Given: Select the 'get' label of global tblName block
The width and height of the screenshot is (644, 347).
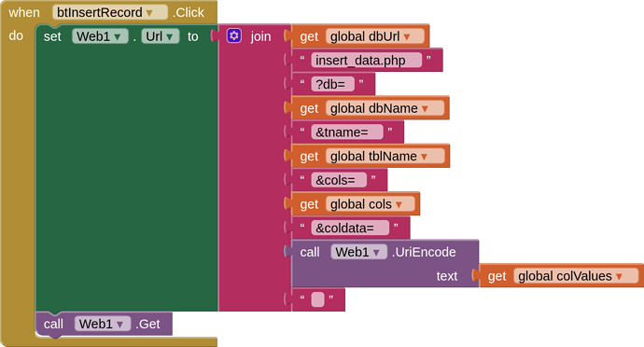Looking at the screenshot, I should coord(309,157).
